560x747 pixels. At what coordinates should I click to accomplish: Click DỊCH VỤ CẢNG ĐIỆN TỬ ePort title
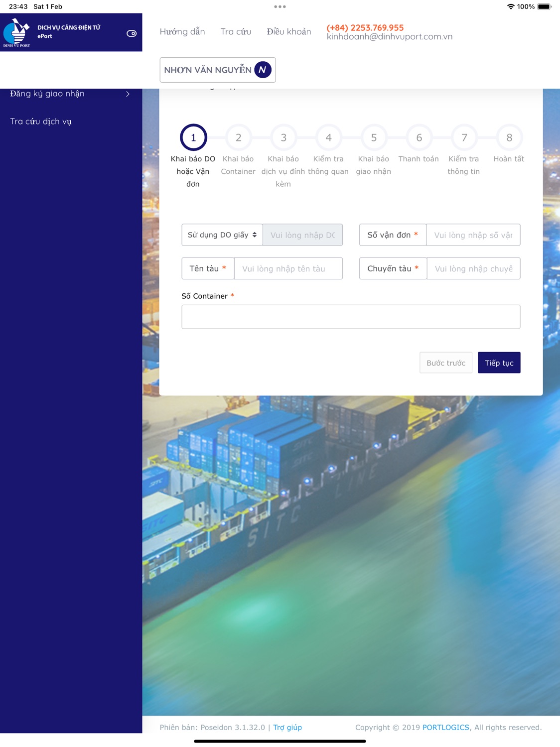(x=69, y=31)
